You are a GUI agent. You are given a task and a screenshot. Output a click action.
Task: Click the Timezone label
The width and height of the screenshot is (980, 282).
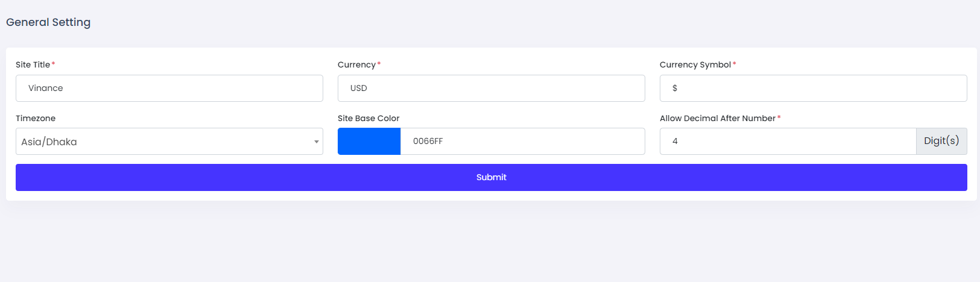coord(36,118)
